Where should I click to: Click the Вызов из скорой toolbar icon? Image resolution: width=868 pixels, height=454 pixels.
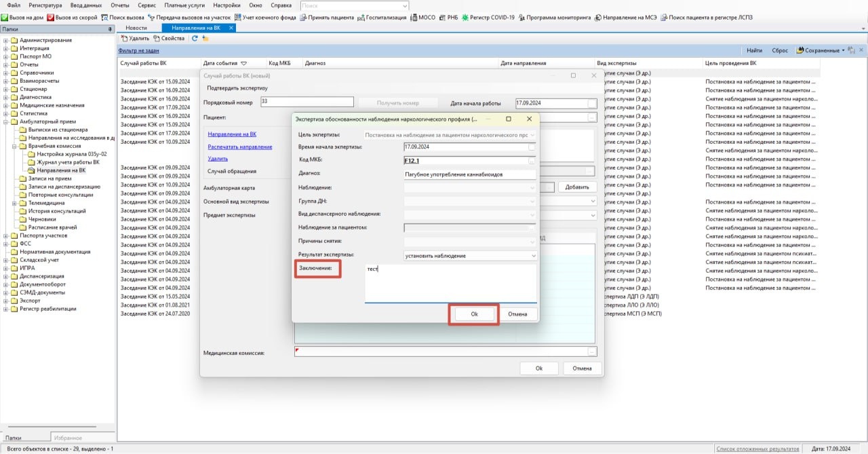tap(51, 17)
